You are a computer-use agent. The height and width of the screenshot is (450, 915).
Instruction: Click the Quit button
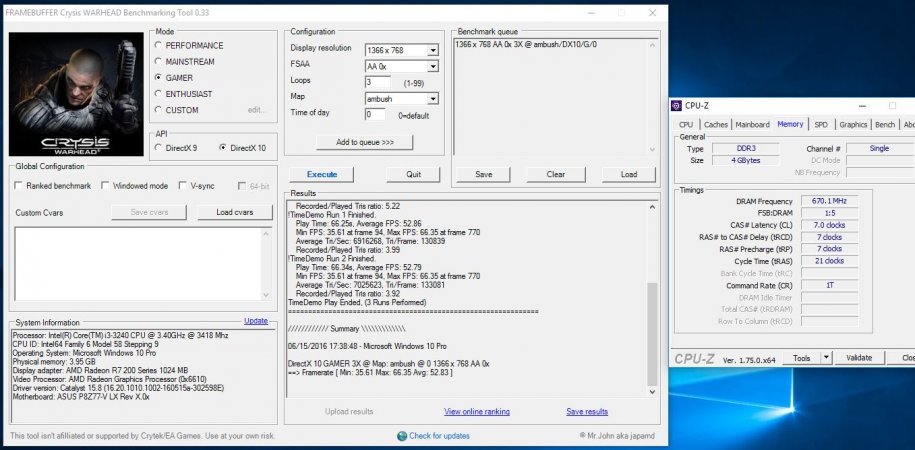pos(413,174)
